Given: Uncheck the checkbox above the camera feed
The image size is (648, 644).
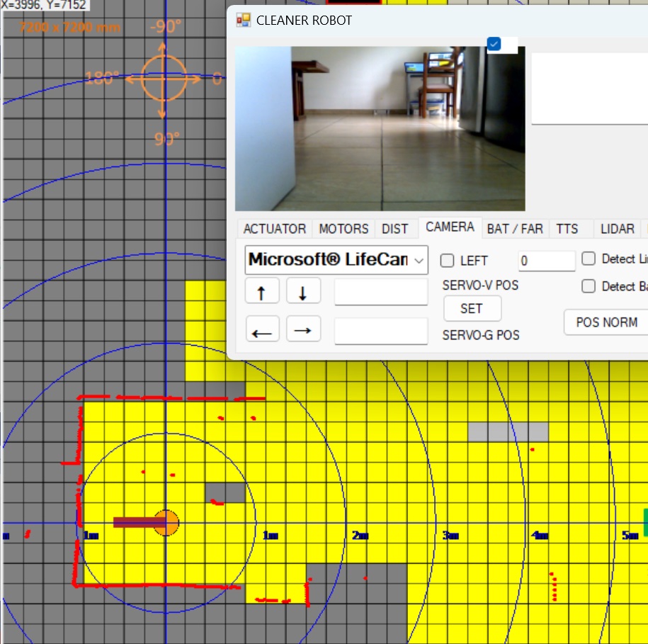Looking at the screenshot, I should click(x=494, y=44).
